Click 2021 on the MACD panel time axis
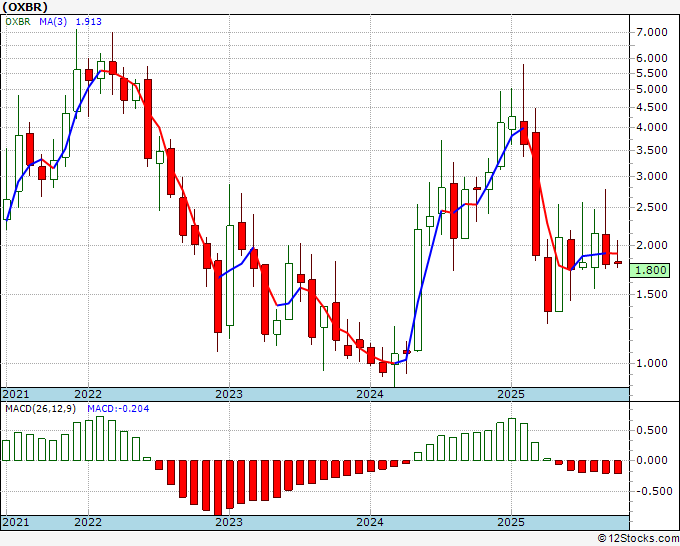The height and width of the screenshot is (546, 680). [16, 522]
